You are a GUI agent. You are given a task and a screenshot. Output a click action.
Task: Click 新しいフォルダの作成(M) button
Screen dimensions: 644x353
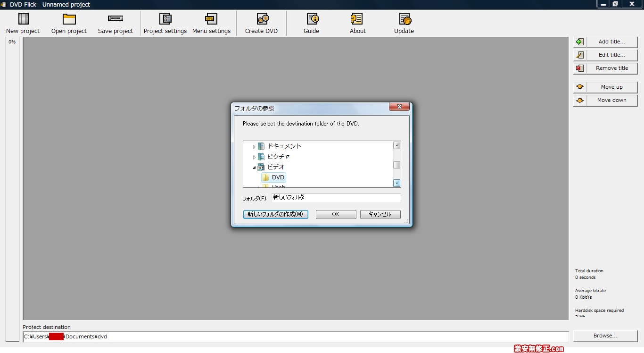(x=275, y=214)
